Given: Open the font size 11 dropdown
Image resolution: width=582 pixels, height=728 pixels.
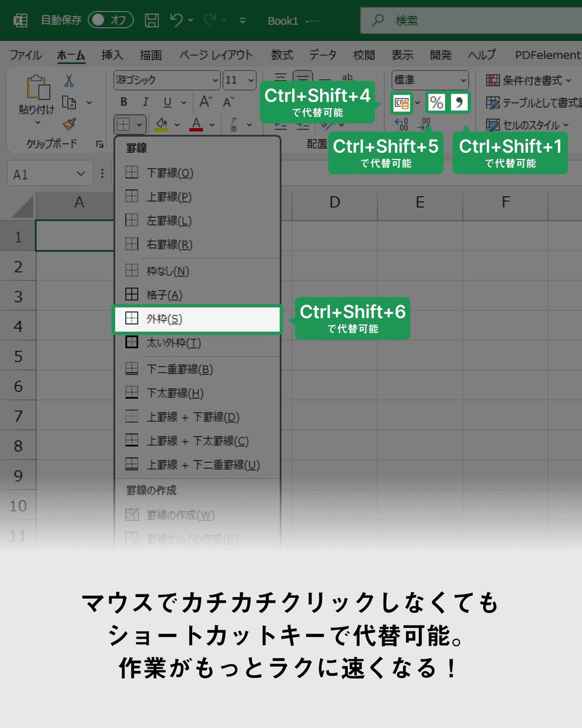Looking at the screenshot, I should coord(250,80).
